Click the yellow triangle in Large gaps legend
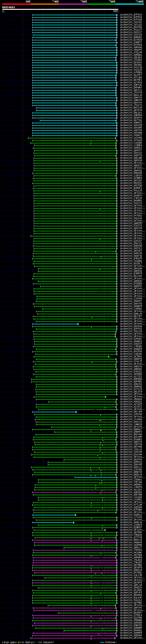This screenshot has height=644, width=146. [x=19, y=642]
